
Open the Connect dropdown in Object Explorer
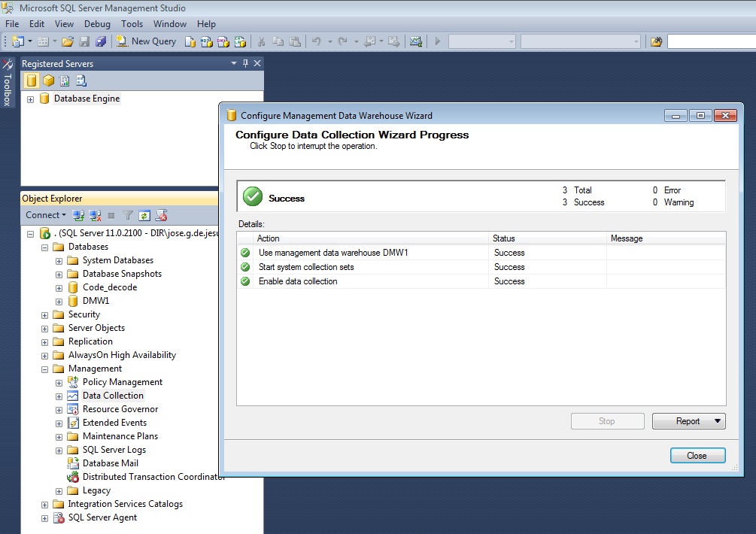coord(46,215)
